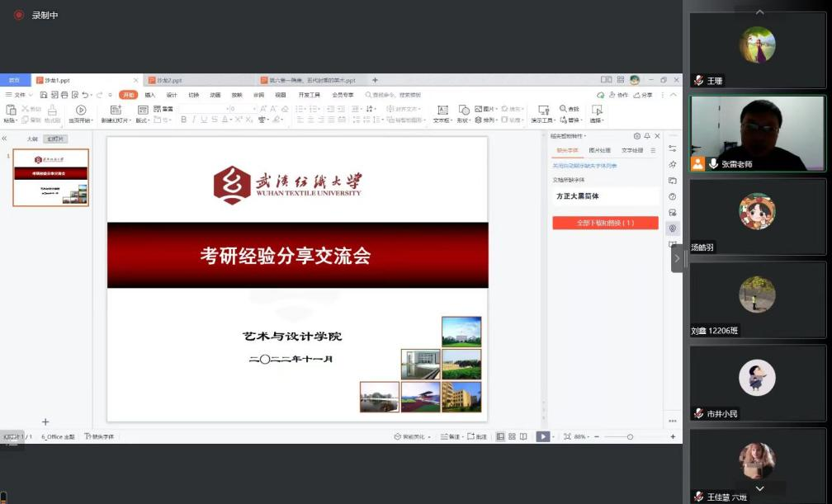Viewport: 832px width, 504px height.
Task: Switch to slide sorter view in status bar
Action: coord(512,436)
